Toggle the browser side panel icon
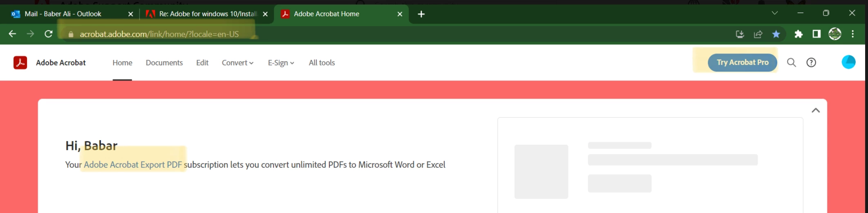This screenshot has height=213, width=868. [x=817, y=34]
